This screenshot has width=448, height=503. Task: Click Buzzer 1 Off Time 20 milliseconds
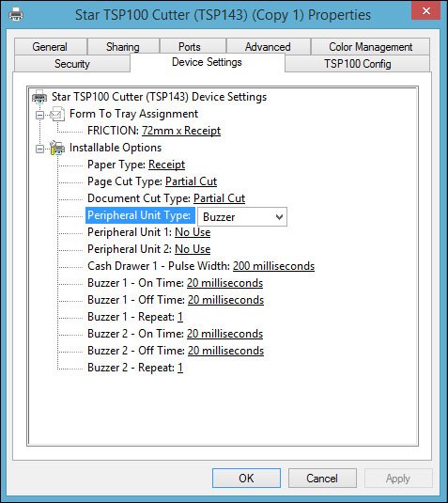coord(225,300)
